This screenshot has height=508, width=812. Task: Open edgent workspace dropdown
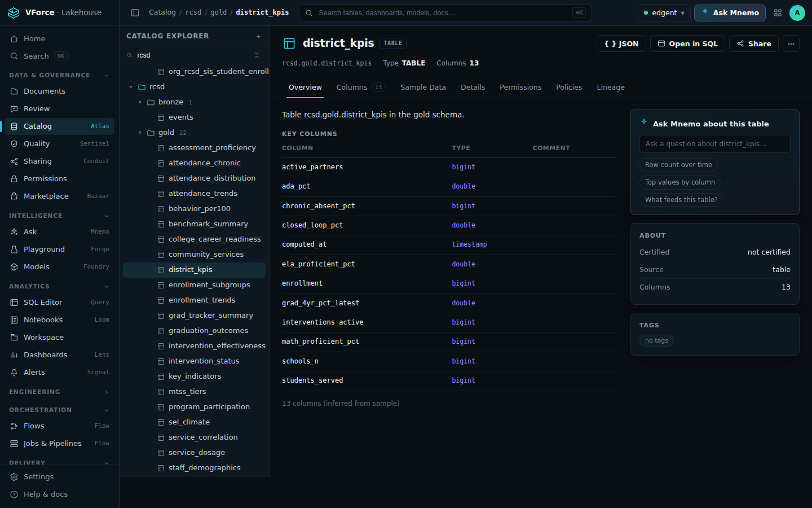pos(664,12)
